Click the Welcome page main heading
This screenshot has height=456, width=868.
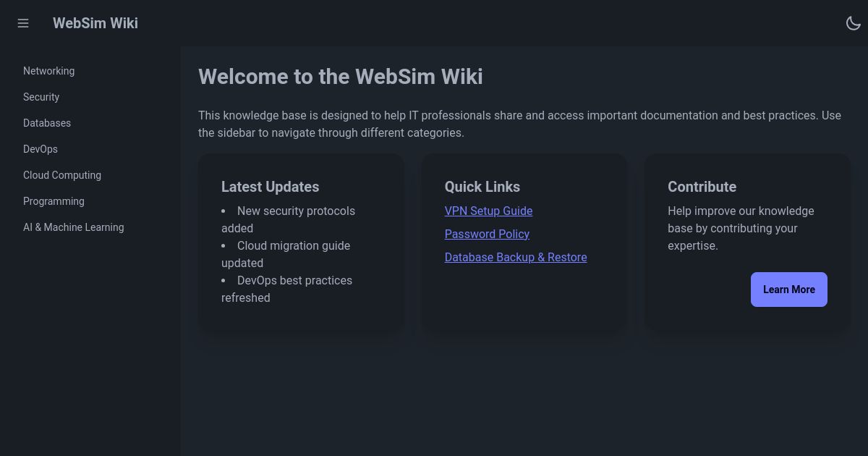(341, 77)
